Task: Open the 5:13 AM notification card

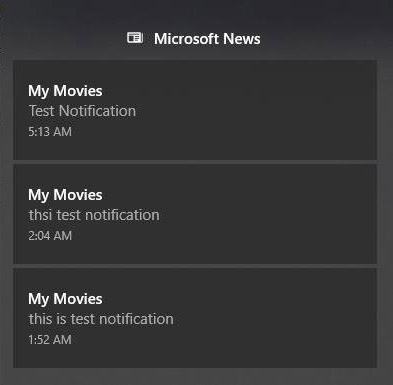Action: (x=195, y=110)
